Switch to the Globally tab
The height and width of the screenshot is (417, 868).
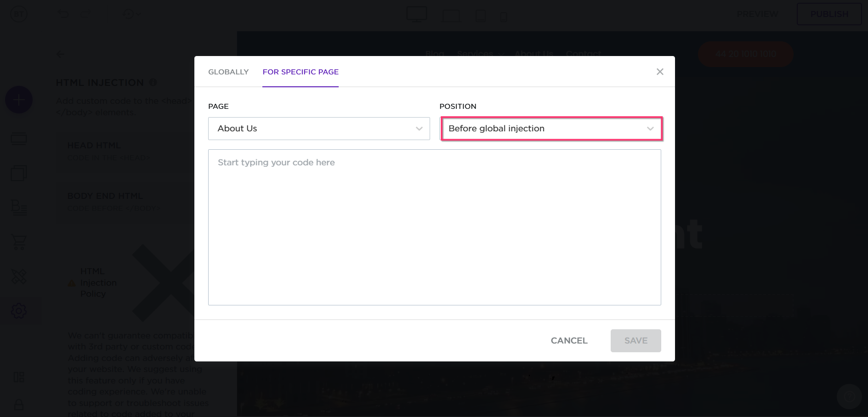(x=228, y=72)
